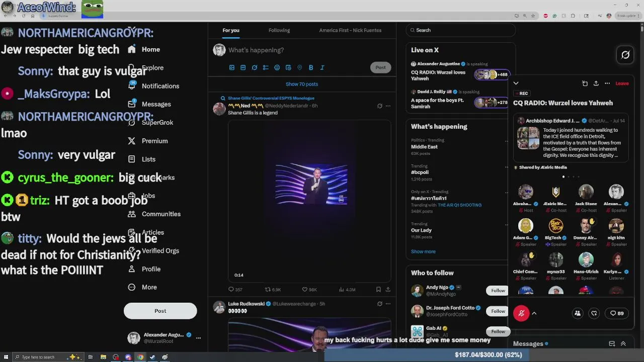Follow Dr. Joseph Ford Cotto
Image resolution: width=644 pixels, height=362 pixels.
[498, 311]
